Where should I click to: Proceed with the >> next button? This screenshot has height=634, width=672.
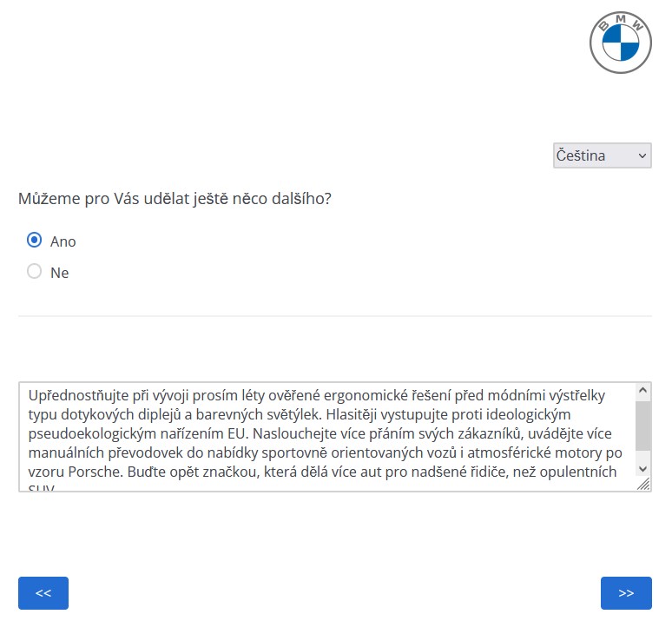click(x=626, y=593)
